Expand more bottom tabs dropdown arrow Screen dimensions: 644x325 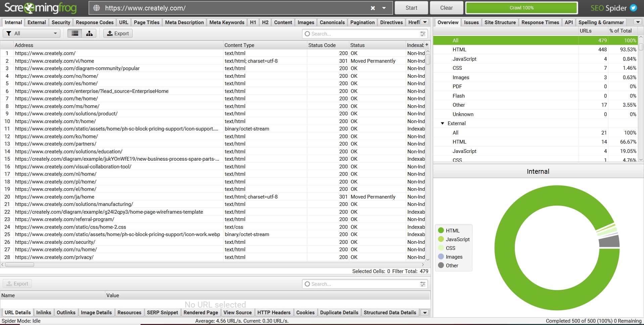425,313
